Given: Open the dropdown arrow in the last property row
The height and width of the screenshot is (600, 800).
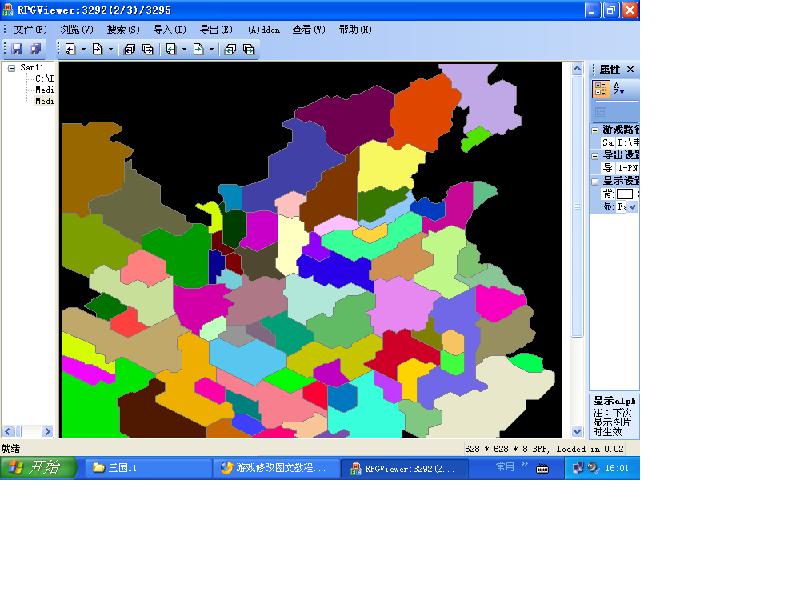Looking at the screenshot, I should (x=633, y=207).
